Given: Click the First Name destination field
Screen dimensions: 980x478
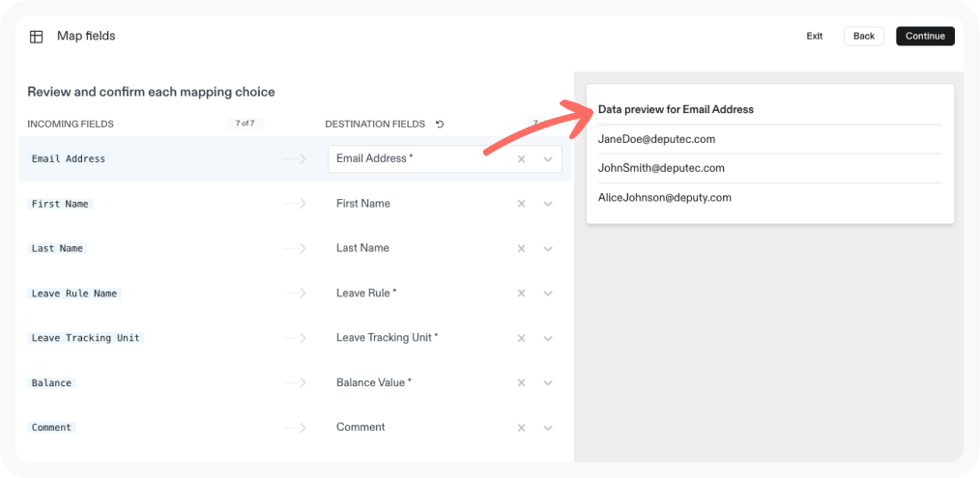Looking at the screenshot, I should pyautogui.click(x=363, y=203).
